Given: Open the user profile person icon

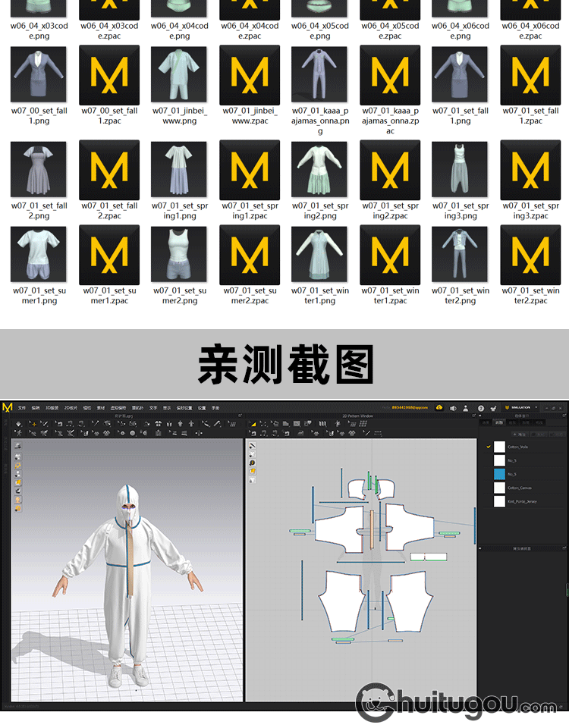Looking at the screenshot, I should 465,408.
